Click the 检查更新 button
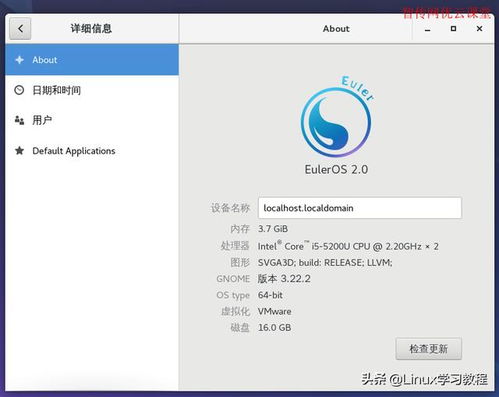The image size is (499, 397). [x=429, y=349]
